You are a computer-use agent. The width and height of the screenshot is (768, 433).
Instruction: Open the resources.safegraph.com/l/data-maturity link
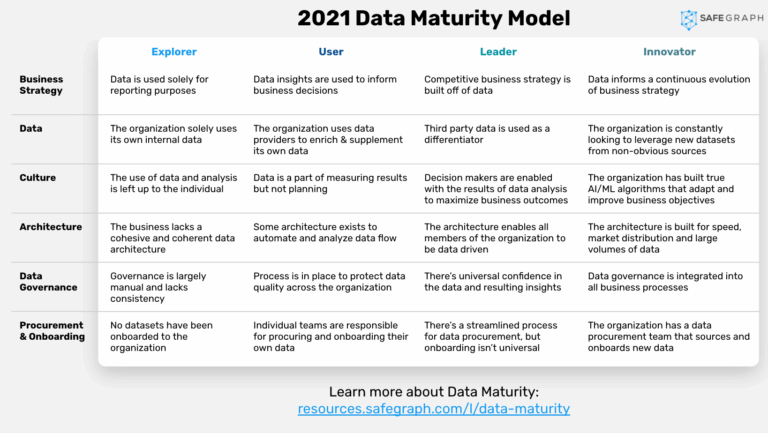tap(434, 408)
